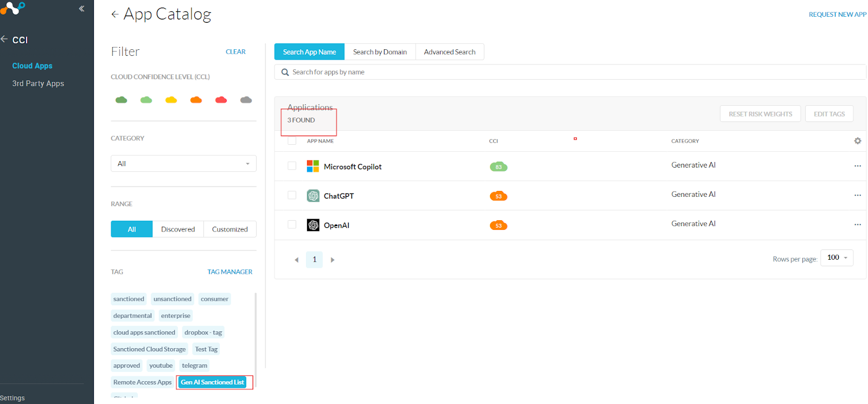This screenshot has width=868, height=404.
Task: Select the gray cloud confidence level
Action: [246, 100]
